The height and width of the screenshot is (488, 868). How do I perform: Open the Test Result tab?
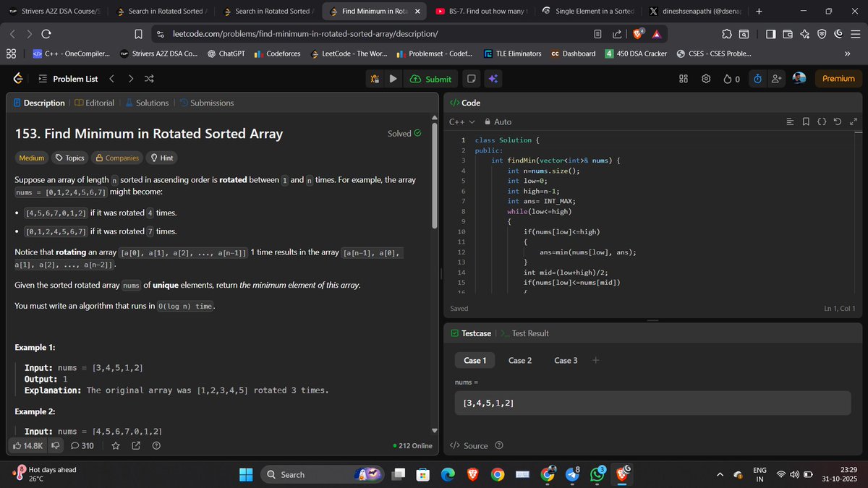pos(524,333)
